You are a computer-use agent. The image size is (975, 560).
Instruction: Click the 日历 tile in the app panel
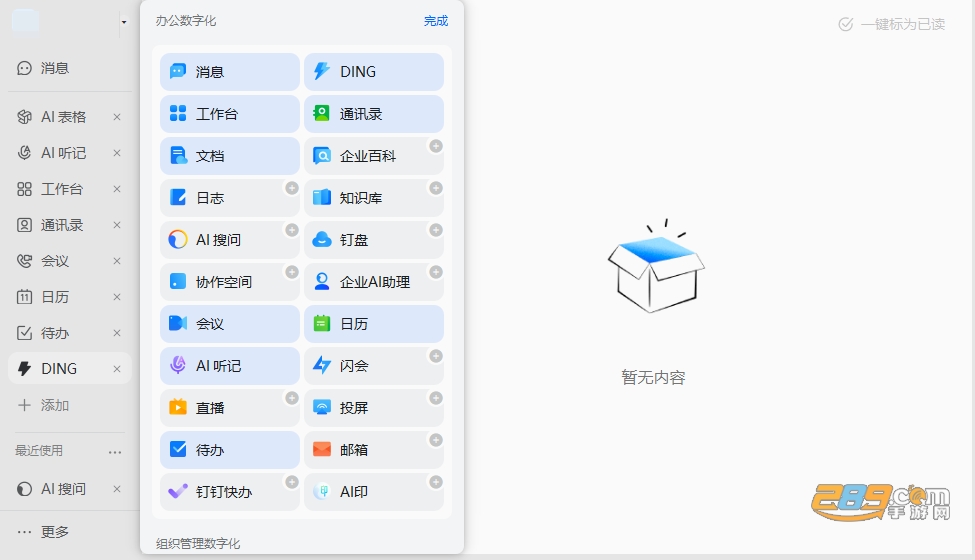[374, 323]
